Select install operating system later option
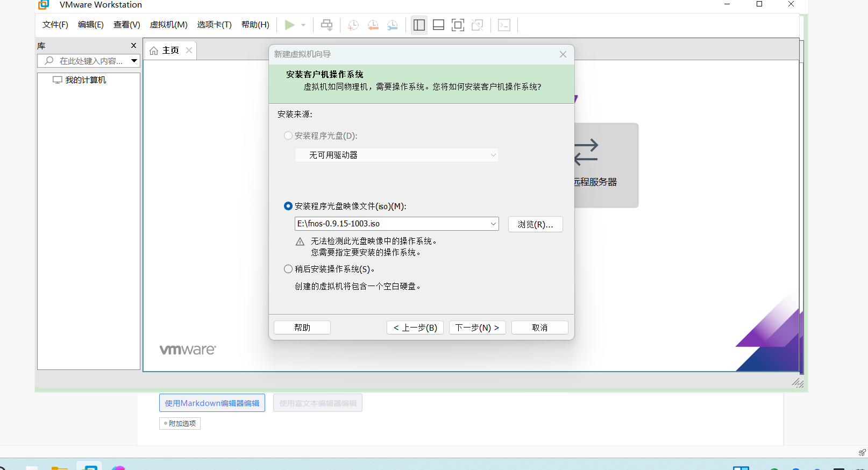Image resolution: width=868 pixels, height=470 pixels. pos(288,269)
